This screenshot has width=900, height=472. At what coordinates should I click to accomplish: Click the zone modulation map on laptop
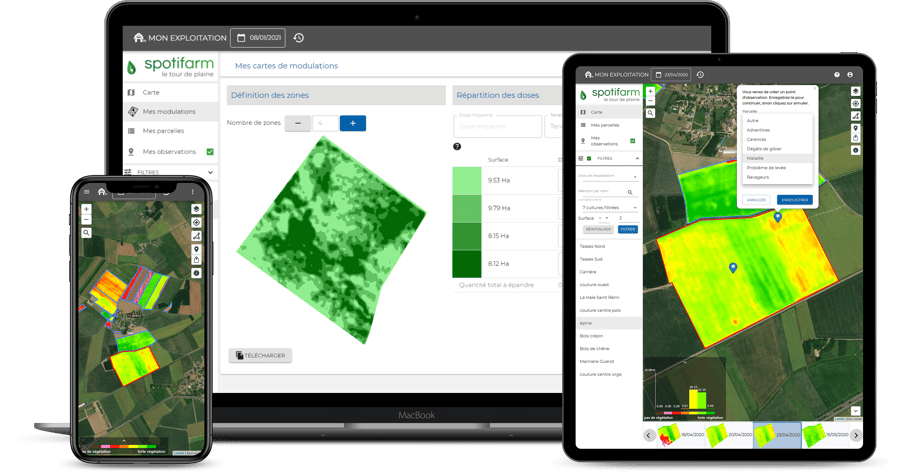[331, 240]
